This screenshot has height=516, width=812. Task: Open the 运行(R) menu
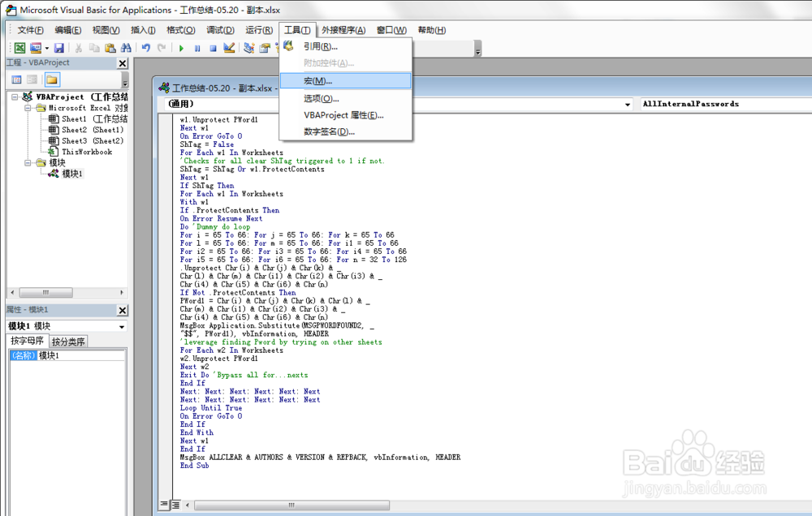(x=259, y=30)
